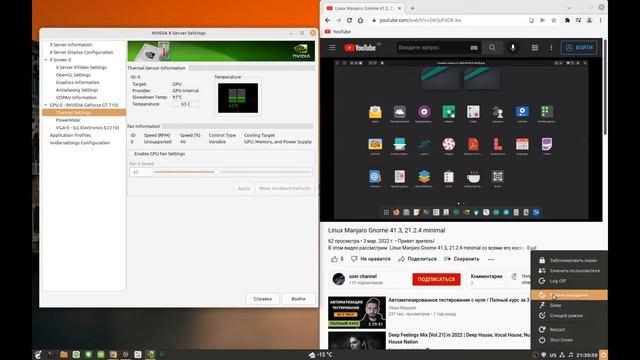
Task: Click Chrome address bar URL
Action: 420,20
